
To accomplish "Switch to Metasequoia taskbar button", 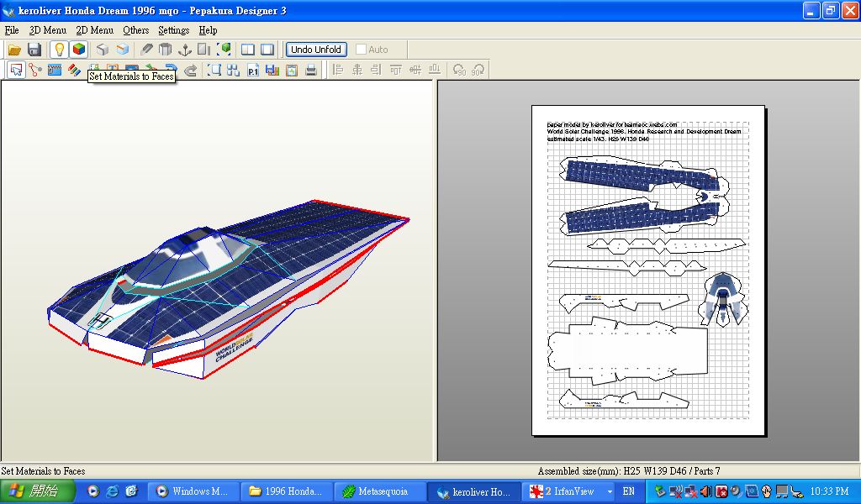I will pos(379,491).
